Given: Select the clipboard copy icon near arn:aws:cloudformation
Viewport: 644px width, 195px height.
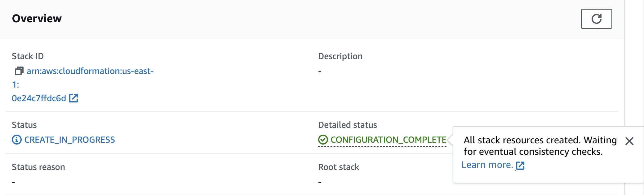Looking at the screenshot, I should pyautogui.click(x=19, y=71).
